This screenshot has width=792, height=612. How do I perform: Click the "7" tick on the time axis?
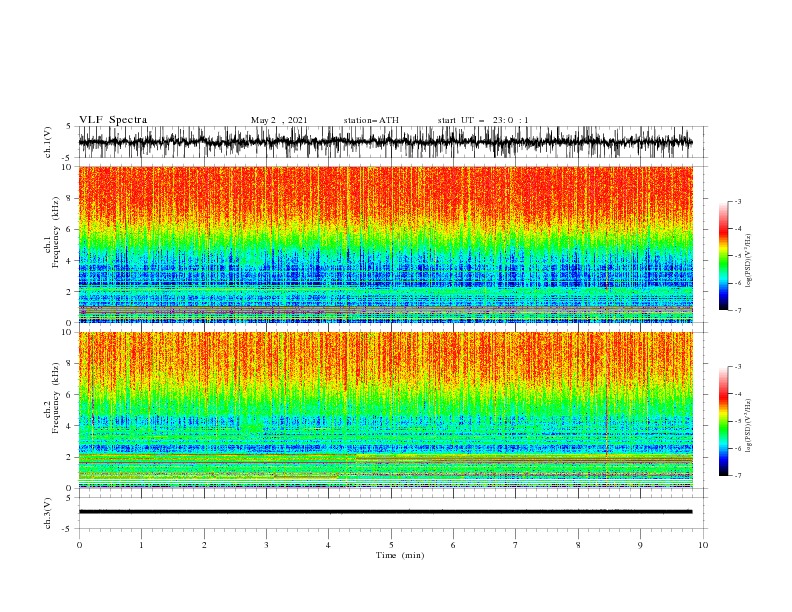pos(516,545)
